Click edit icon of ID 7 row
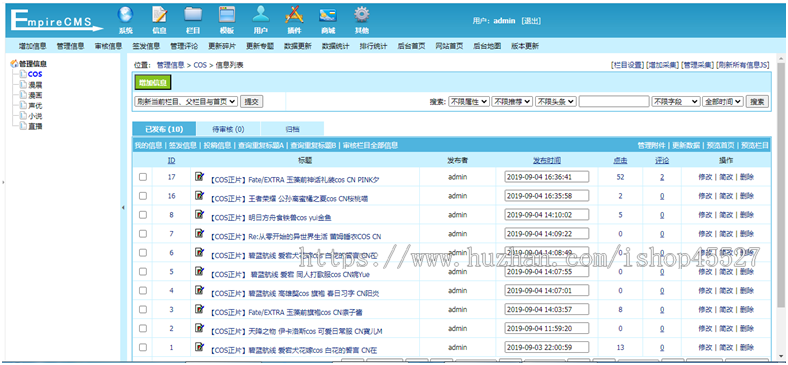 [200, 233]
